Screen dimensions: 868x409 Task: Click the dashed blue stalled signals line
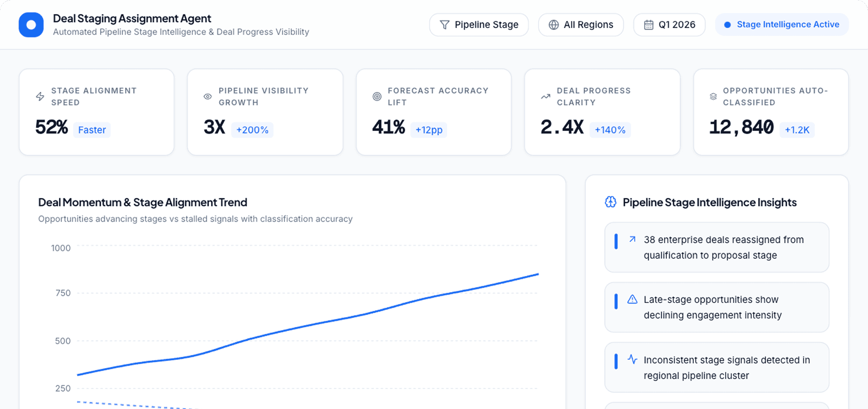tap(138, 405)
